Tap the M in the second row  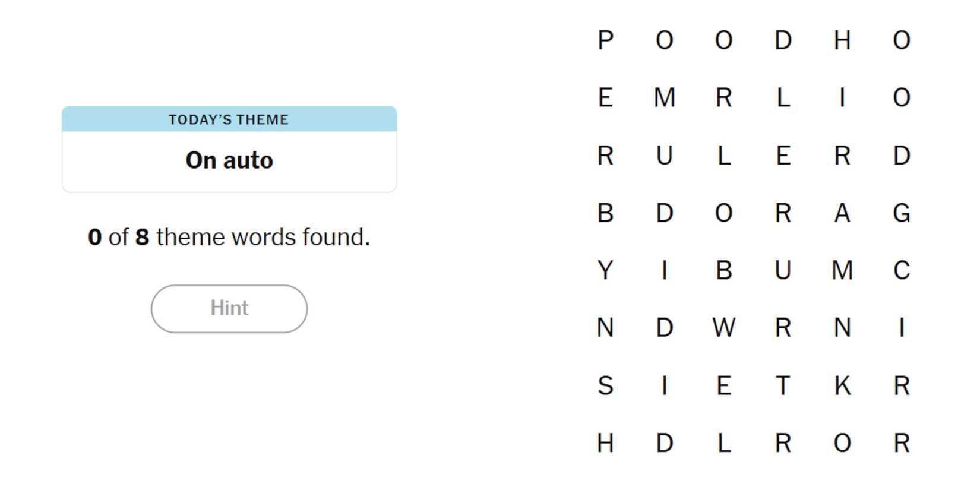tap(664, 97)
